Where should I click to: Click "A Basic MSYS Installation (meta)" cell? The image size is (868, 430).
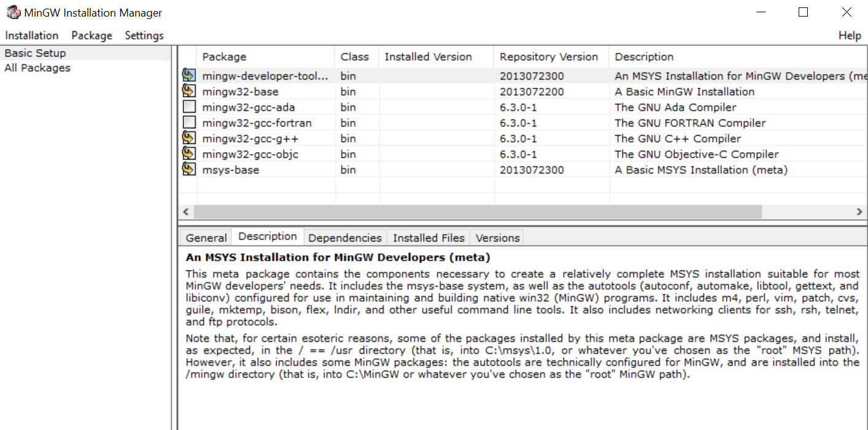(x=701, y=170)
